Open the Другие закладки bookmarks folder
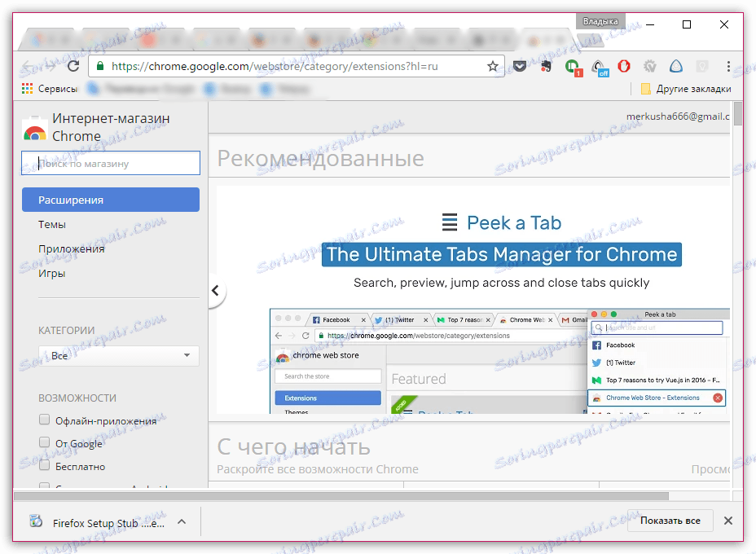756x554 pixels. pos(686,89)
